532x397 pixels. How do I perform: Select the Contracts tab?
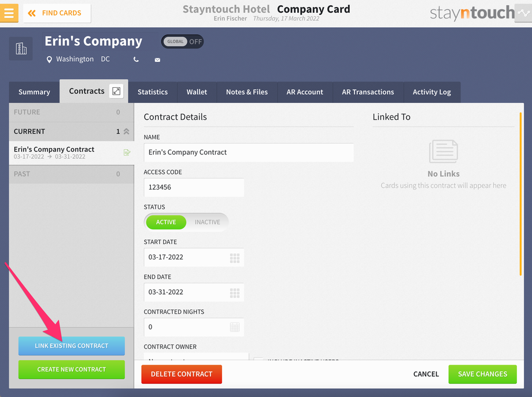[x=87, y=91]
